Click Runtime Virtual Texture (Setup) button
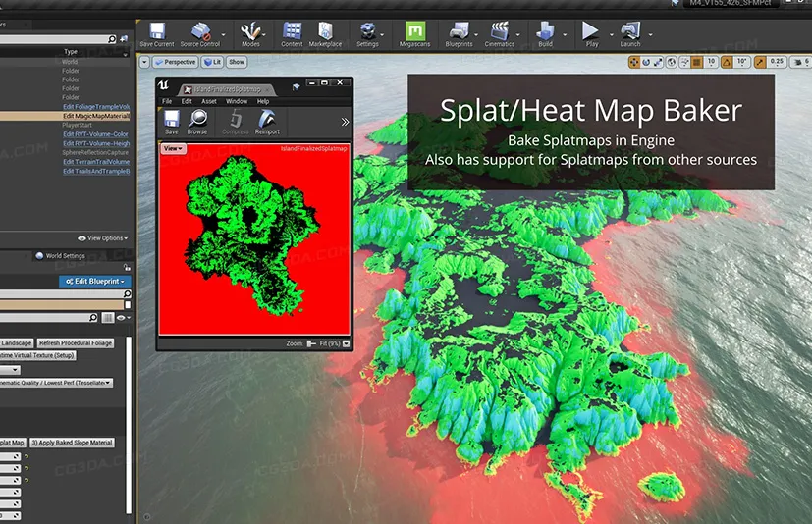 click(37, 355)
